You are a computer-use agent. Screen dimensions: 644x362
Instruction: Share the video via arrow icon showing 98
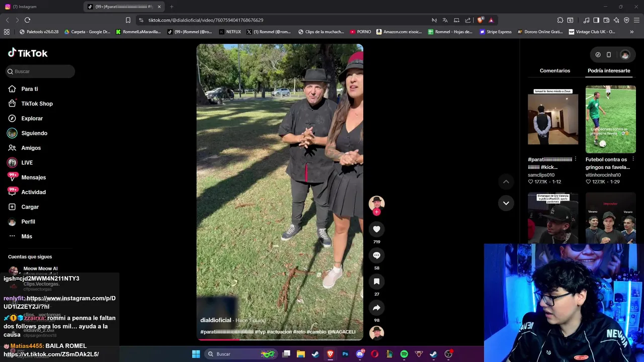pos(376,308)
